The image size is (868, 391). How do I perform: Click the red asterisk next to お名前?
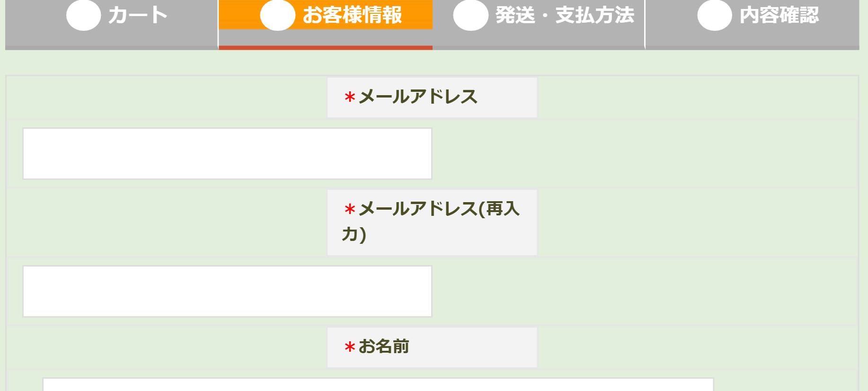point(350,347)
